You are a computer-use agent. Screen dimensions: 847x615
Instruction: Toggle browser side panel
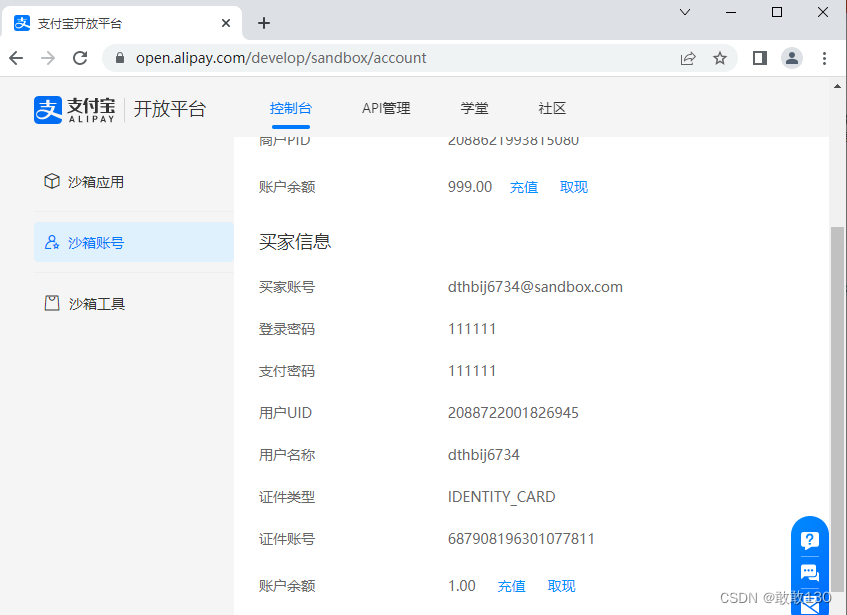tap(760, 58)
